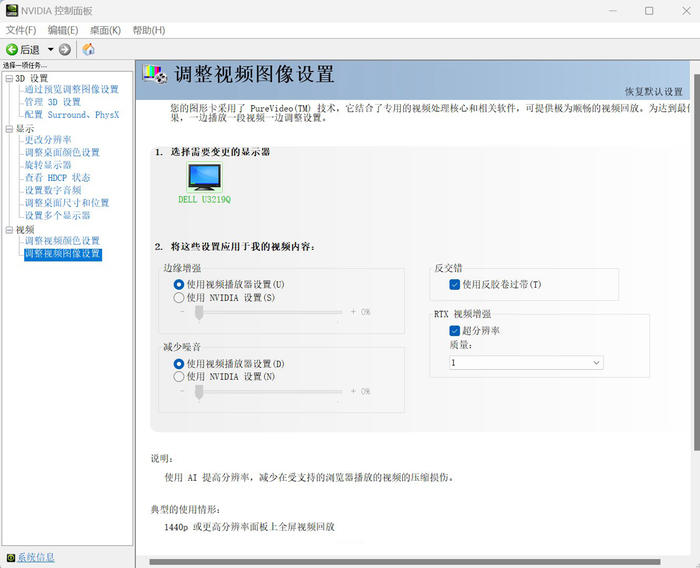The image size is (700, 568).
Task: Open the 编辑(E) menu
Action: 63,30
